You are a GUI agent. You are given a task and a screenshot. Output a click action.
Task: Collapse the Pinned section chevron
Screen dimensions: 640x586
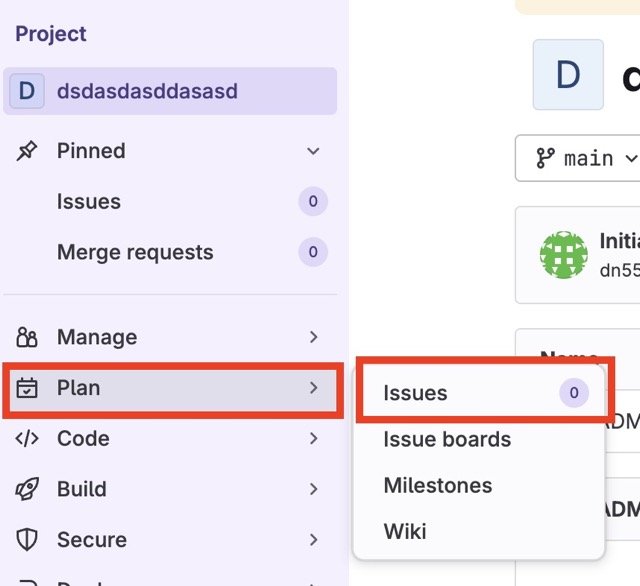pos(313,151)
